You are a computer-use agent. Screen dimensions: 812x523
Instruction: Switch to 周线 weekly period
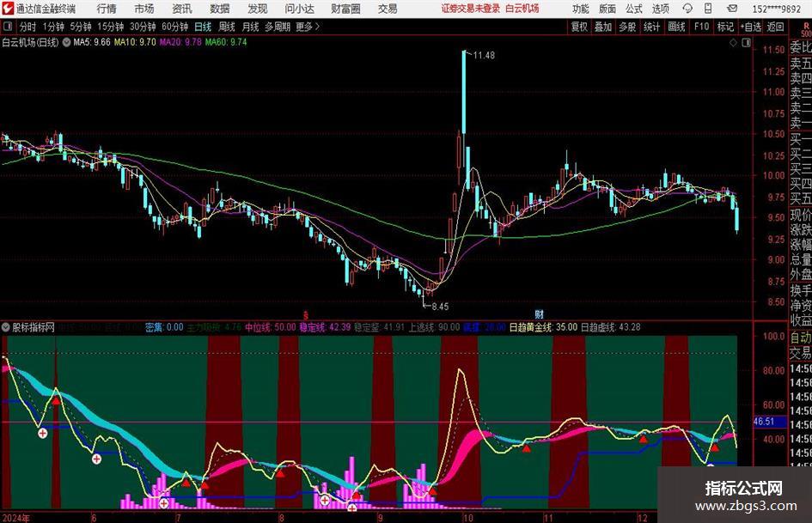click(227, 27)
